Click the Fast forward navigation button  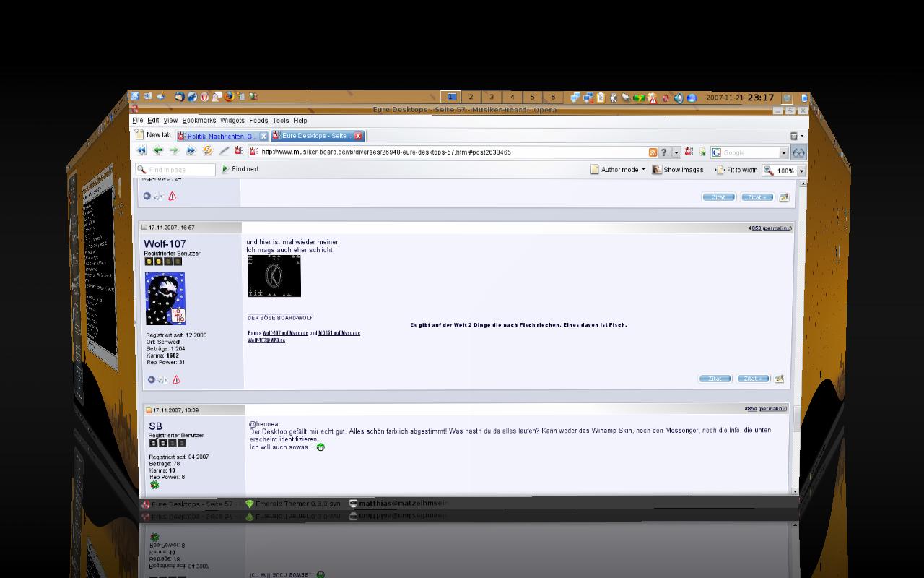coord(191,151)
